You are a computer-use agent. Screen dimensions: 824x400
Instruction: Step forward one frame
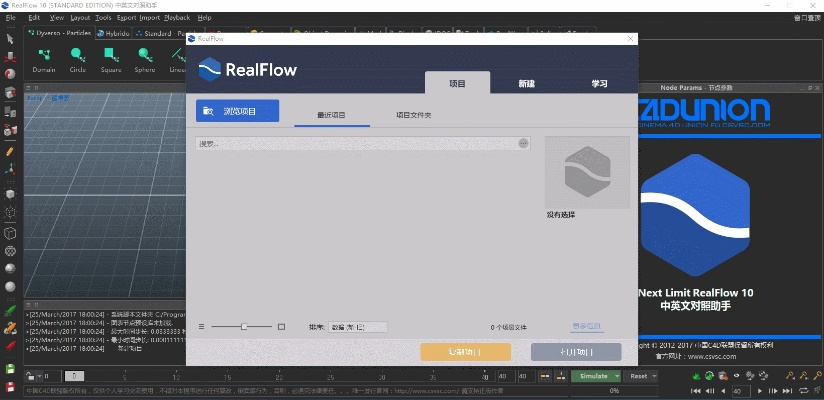click(x=773, y=391)
